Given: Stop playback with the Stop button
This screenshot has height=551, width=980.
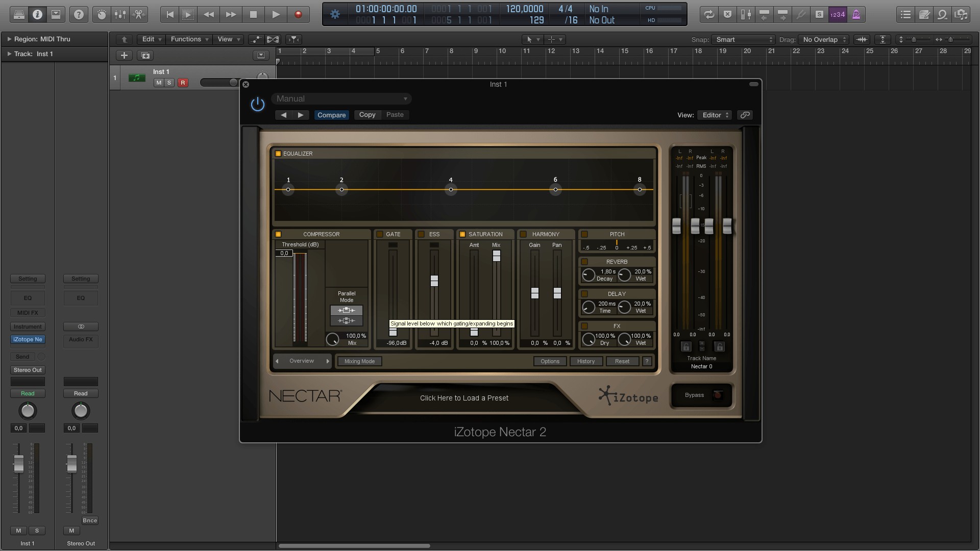Looking at the screenshot, I should [x=253, y=15].
